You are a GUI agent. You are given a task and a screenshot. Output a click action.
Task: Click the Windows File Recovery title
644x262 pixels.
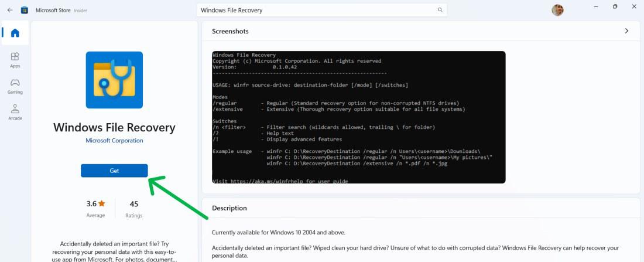[x=114, y=128]
